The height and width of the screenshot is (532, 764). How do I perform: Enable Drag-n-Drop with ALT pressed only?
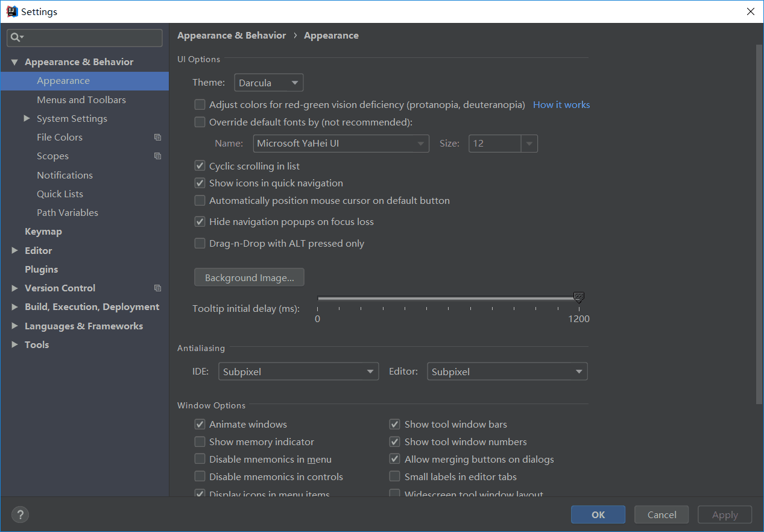(x=200, y=243)
